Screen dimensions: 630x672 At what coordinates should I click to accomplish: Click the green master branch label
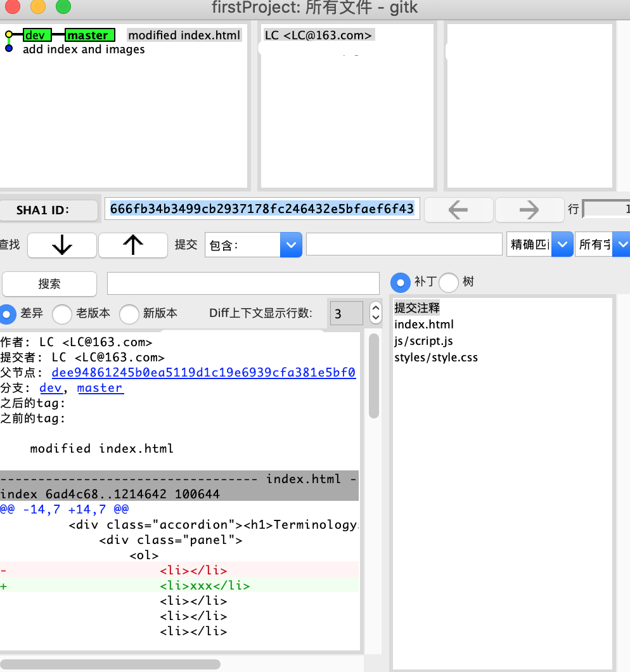coord(89,36)
